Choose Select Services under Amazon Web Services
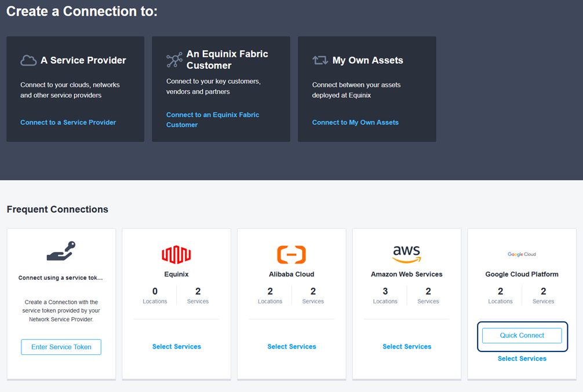This screenshot has height=392, width=583. coord(407,347)
